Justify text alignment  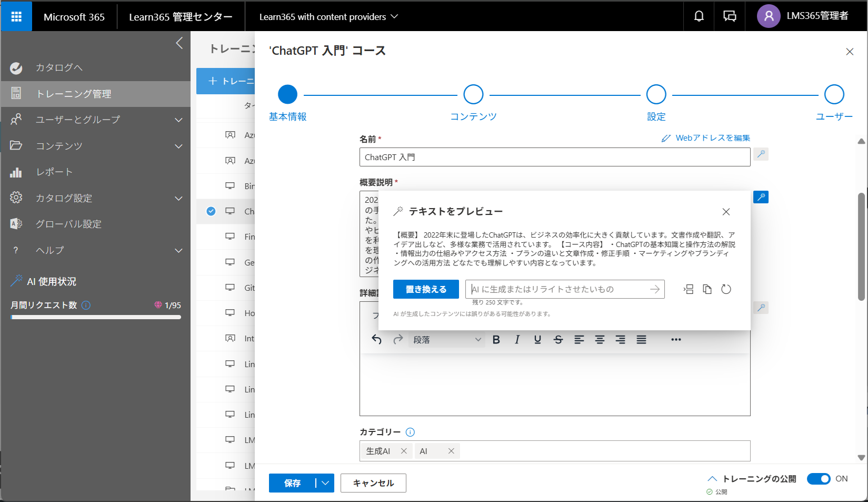(x=641, y=340)
